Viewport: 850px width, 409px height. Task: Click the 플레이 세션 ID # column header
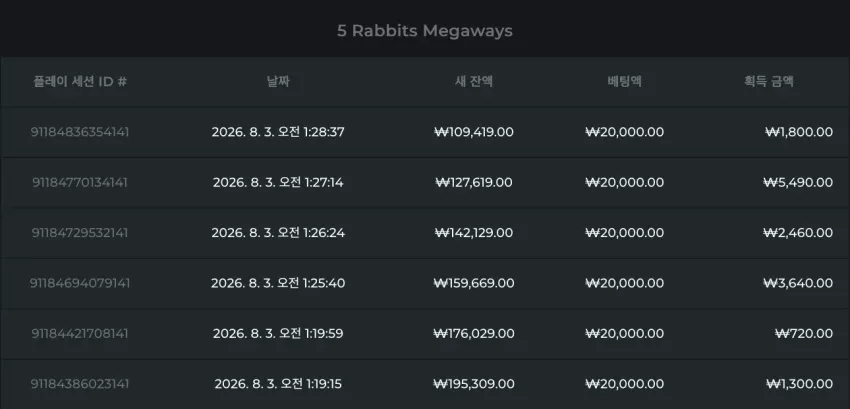[80, 82]
